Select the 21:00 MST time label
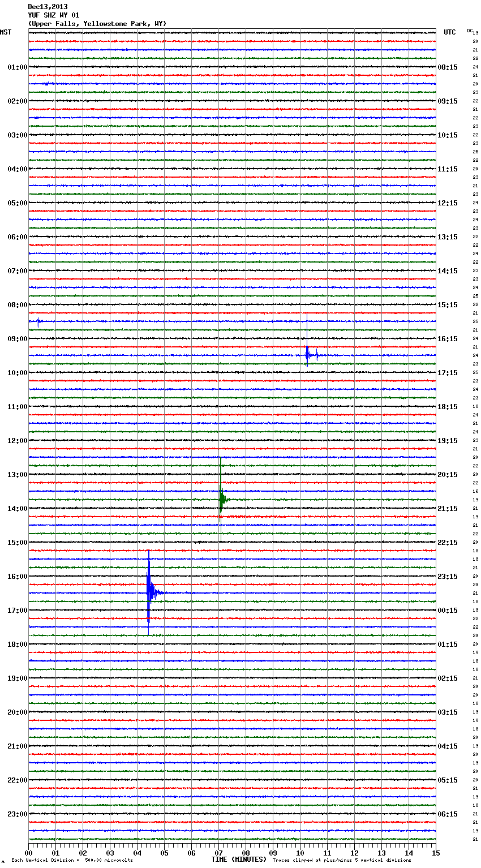This screenshot has width=481, height=868. (17, 746)
